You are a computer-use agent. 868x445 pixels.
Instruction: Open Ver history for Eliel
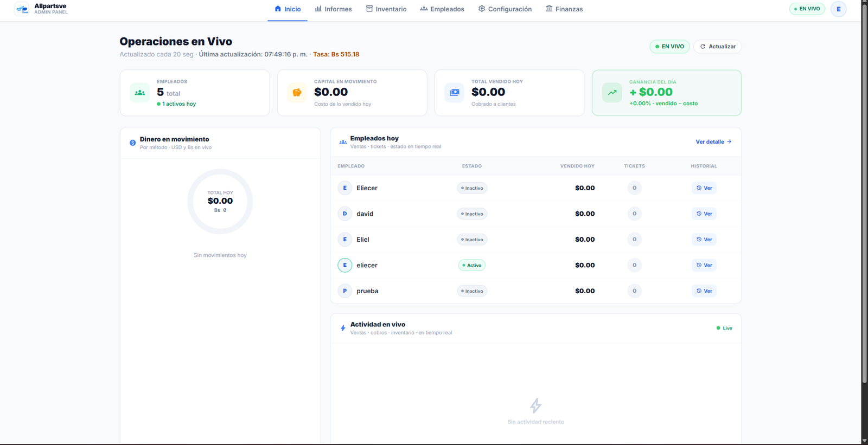(704, 240)
